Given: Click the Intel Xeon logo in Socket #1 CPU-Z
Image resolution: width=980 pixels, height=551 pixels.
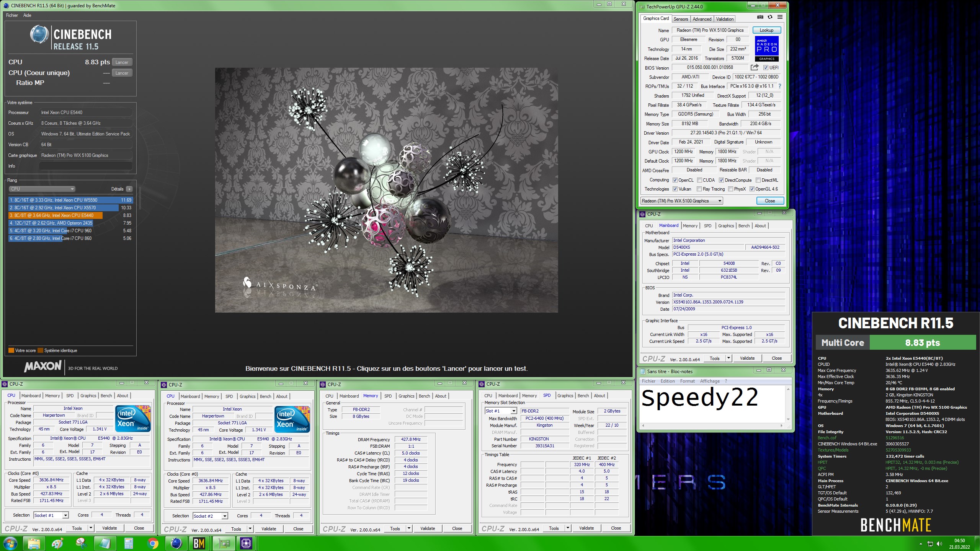Looking at the screenshot, I should tap(133, 419).
